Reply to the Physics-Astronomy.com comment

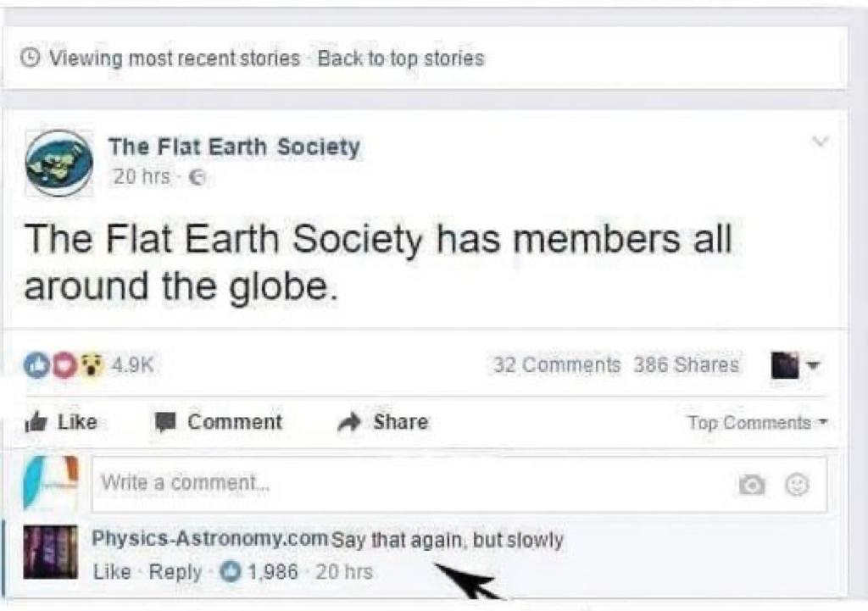click(x=175, y=572)
